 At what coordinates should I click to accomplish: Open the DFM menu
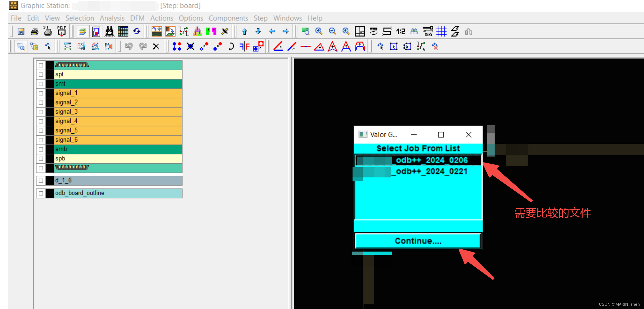pos(137,18)
